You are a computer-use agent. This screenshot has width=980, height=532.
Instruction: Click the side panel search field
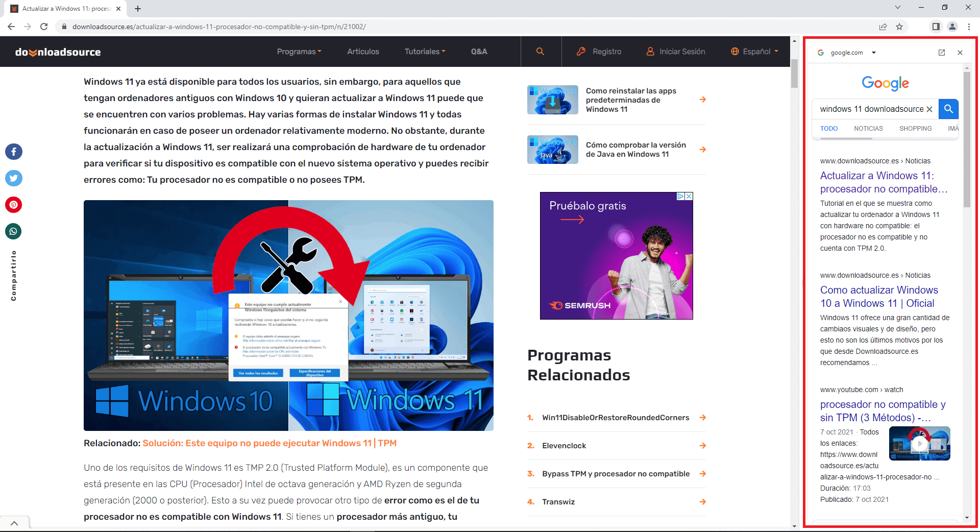click(871, 109)
